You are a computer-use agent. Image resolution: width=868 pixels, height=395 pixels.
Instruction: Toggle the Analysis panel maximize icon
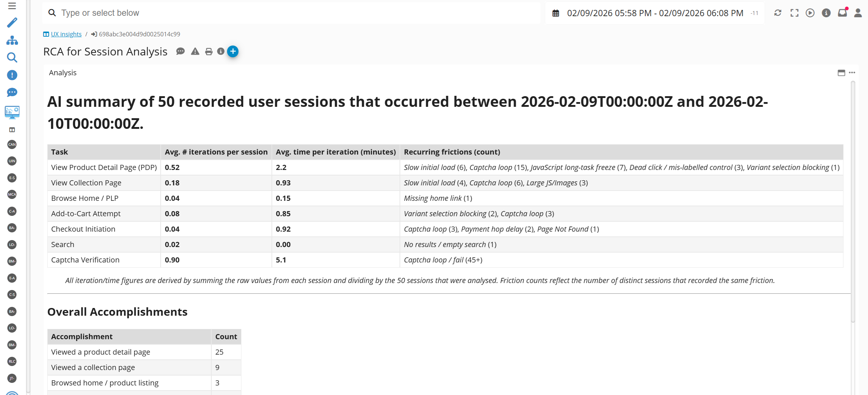[841, 73]
